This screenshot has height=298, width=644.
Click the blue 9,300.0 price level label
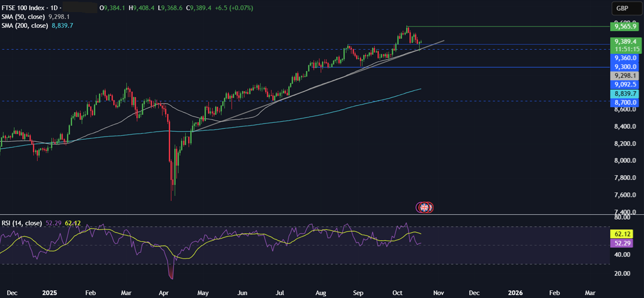(x=625, y=67)
